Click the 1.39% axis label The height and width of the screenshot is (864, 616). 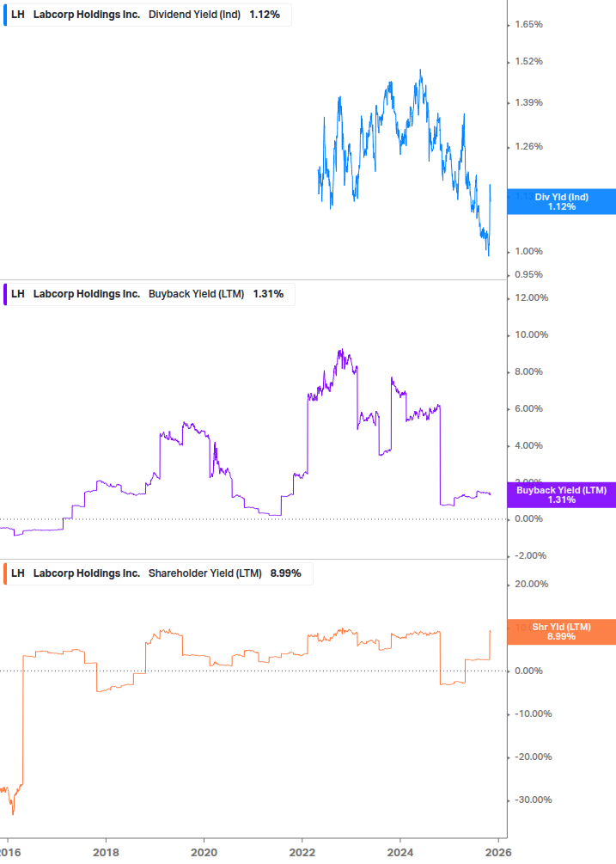coord(528,102)
